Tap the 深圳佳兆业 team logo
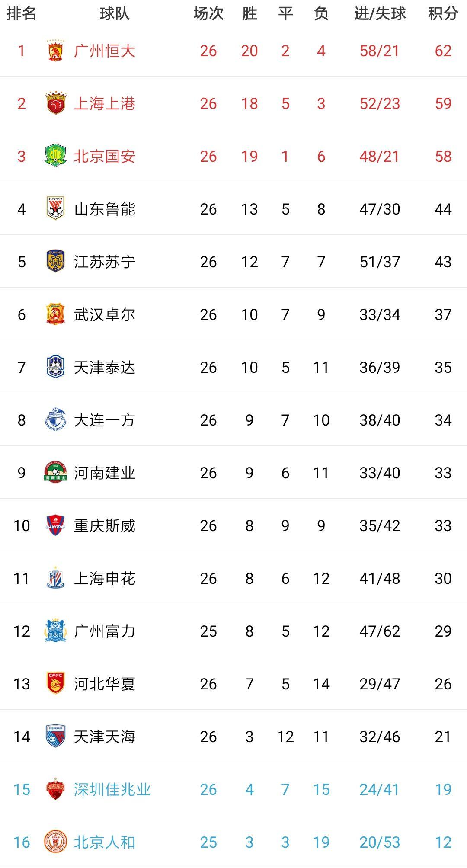 [55, 789]
